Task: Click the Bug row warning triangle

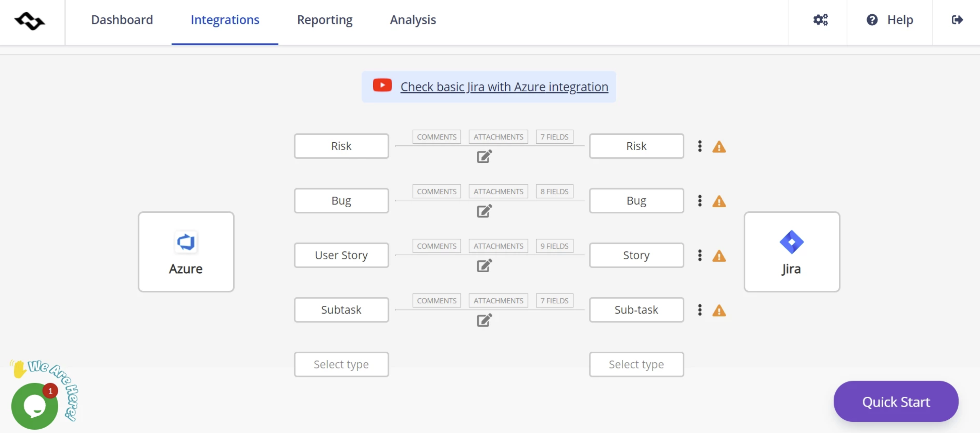Action: coord(719,201)
